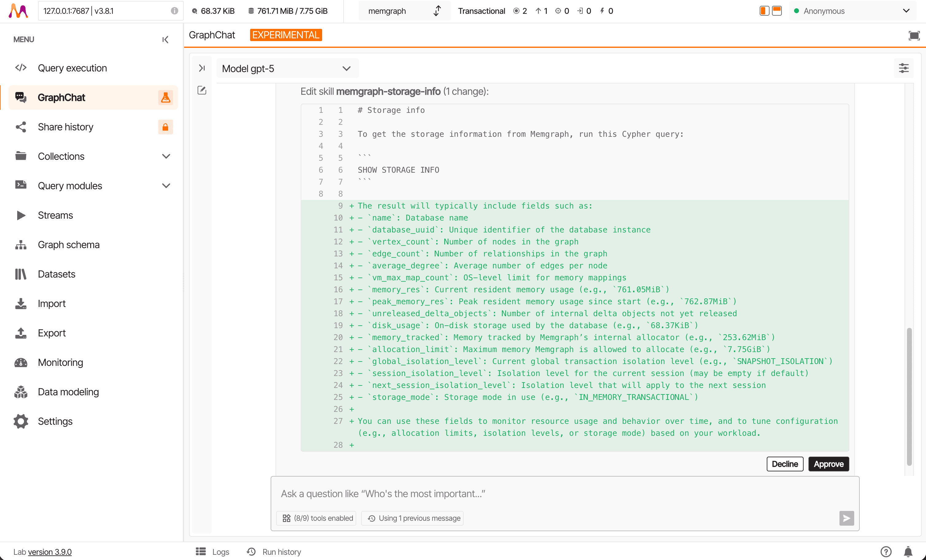Expand the chat history side panel

[x=202, y=68]
